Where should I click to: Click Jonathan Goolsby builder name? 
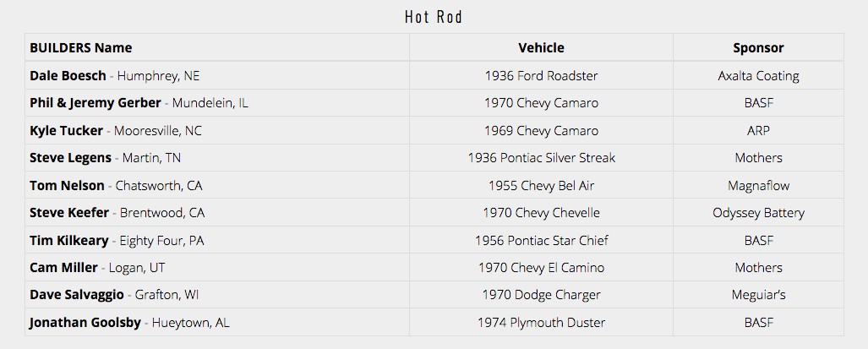[85, 323]
